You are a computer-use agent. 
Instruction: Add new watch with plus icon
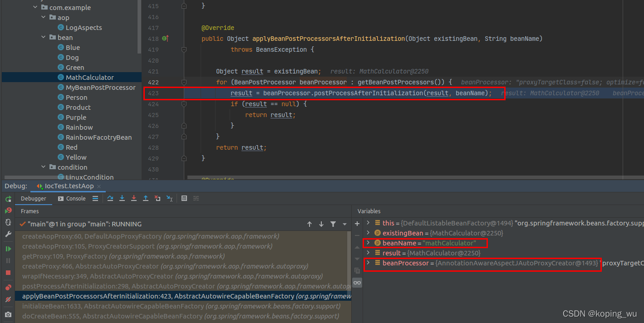[x=357, y=224]
